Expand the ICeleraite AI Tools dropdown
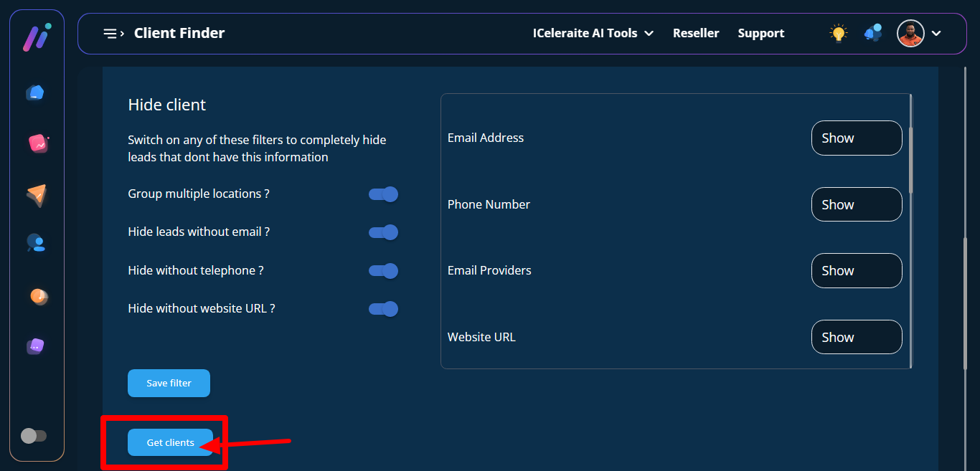Screen dimensions: 980x471 (x=593, y=33)
